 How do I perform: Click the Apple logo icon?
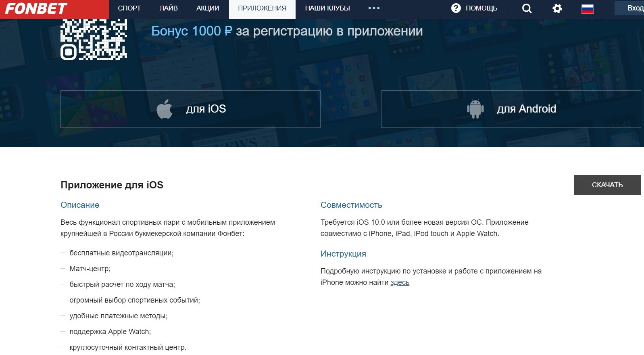coord(165,109)
